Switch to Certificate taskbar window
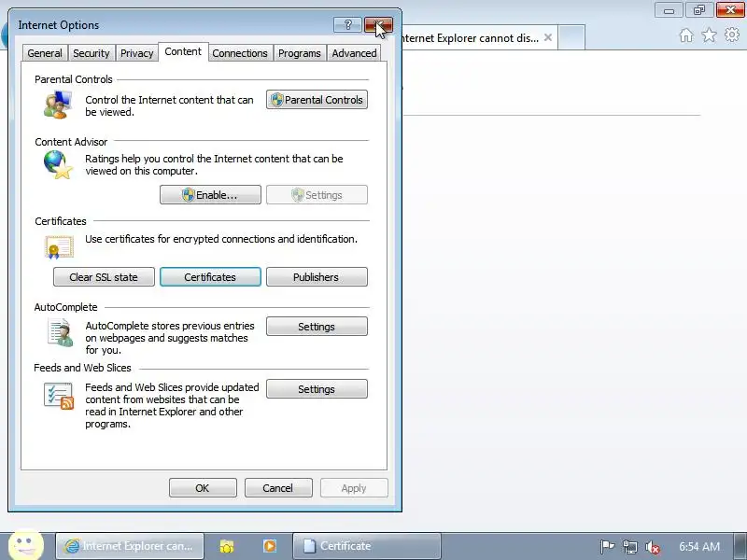 (x=367, y=546)
